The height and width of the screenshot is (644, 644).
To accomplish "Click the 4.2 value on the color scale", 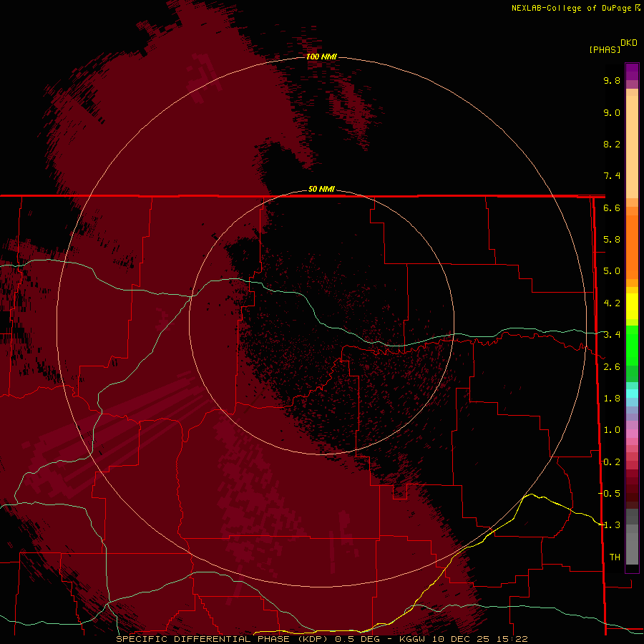I will [x=612, y=303].
